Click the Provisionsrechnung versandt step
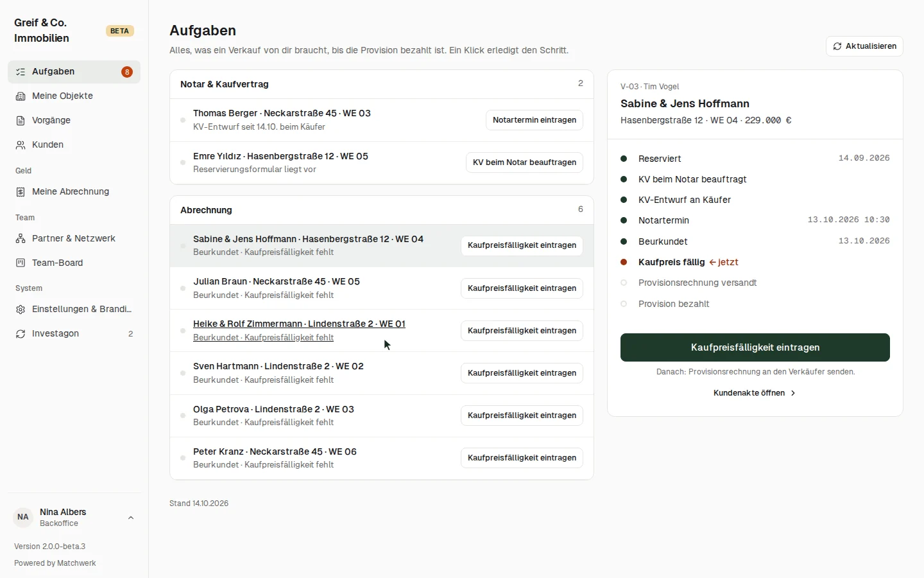924x578 pixels. point(755,283)
